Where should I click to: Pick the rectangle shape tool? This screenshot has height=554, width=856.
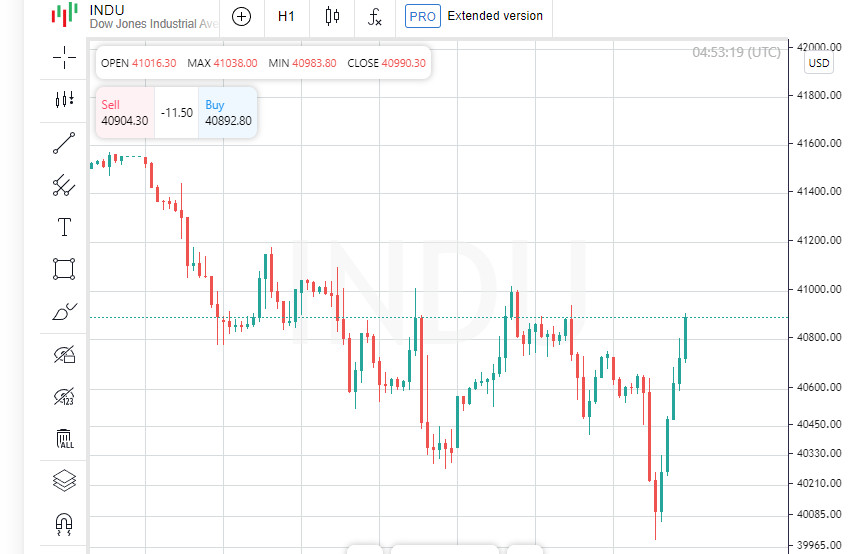(64, 269)
